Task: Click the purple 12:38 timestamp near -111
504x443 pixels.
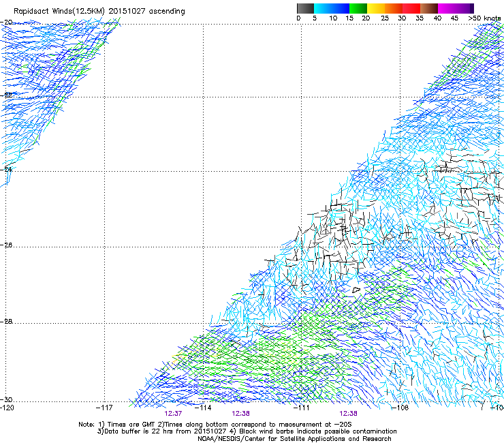Action: (x=349, y=414)
